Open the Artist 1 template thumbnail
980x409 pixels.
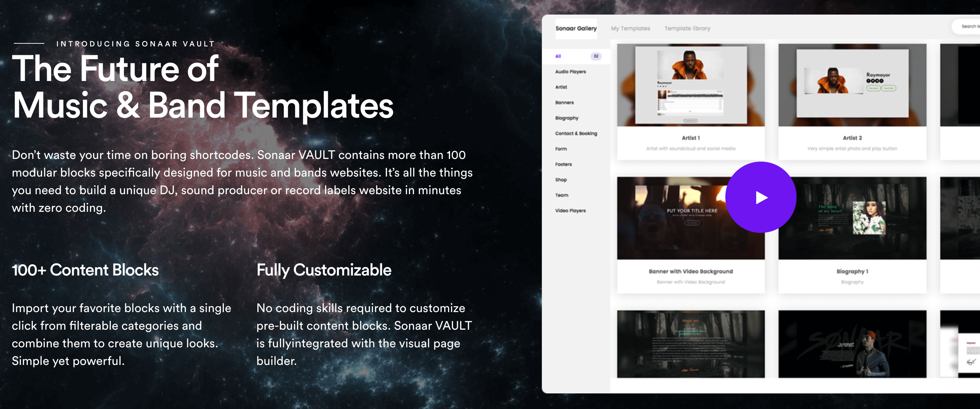coord(690,85)
